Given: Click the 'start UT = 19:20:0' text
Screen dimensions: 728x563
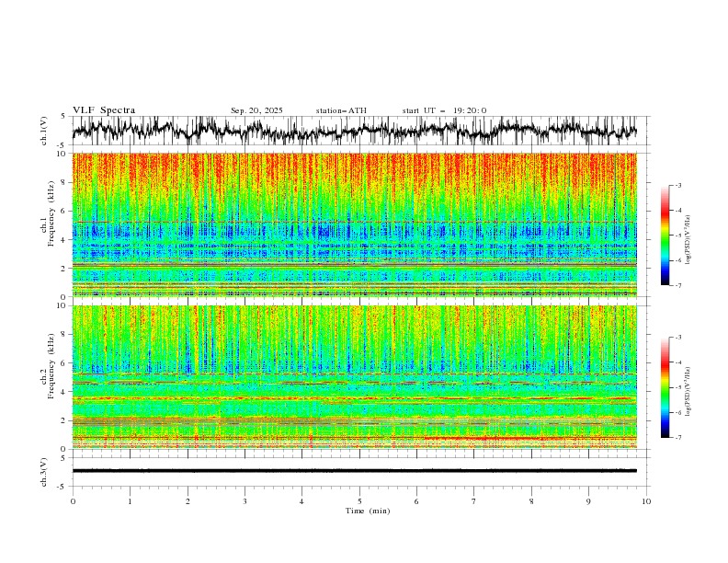Looking at the screenshot, I should tap(444, 110).
